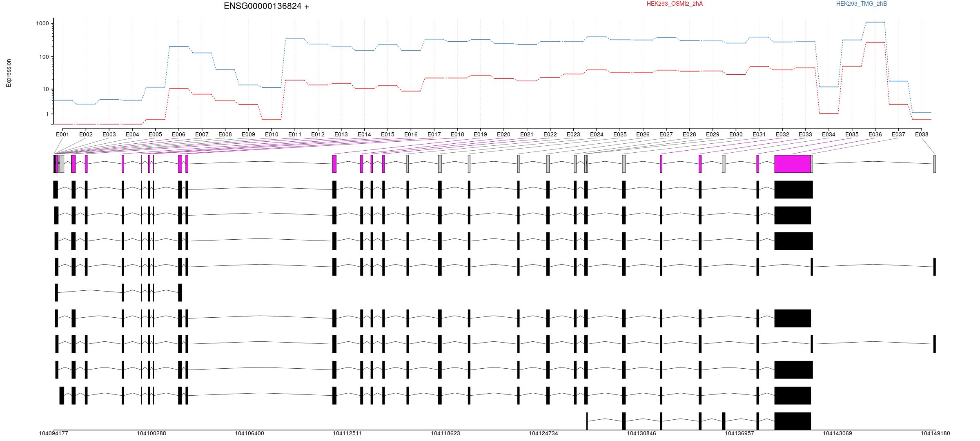The height and width of the screenshot is (441, 980).
Task: Click exon label E027
Action: pos(666,134)
